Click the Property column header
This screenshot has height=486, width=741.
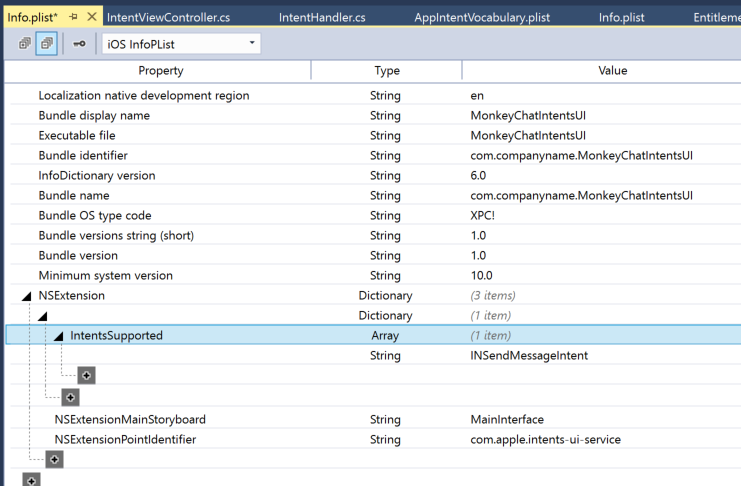[x=160, y=70]
